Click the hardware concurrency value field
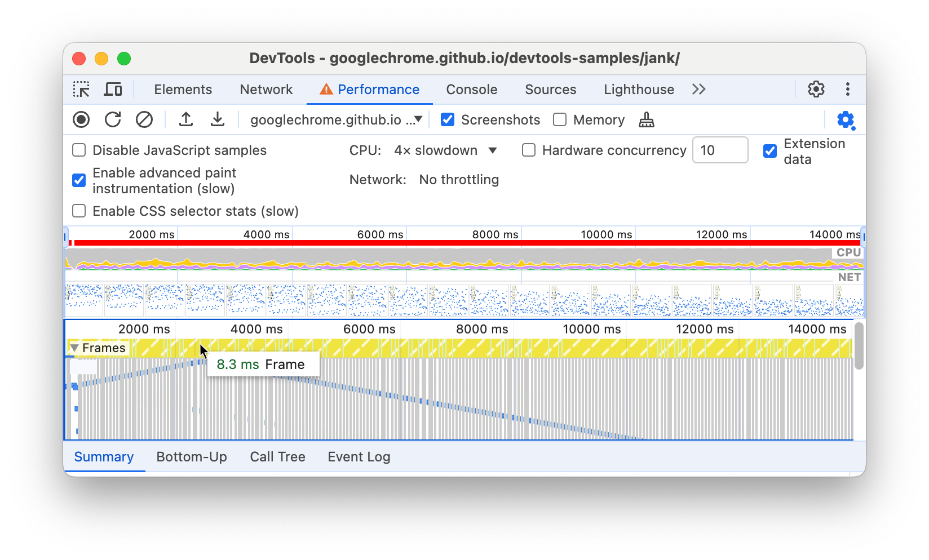The width and height of the screenshot is (929, 560). [720, 150]
